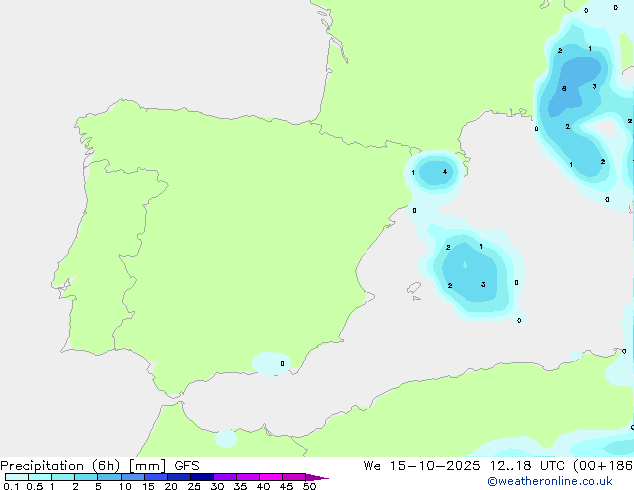Click the "0.1" legend scale label
The height and width of the screenshot is (490, 634).
[x=11, y=486]
